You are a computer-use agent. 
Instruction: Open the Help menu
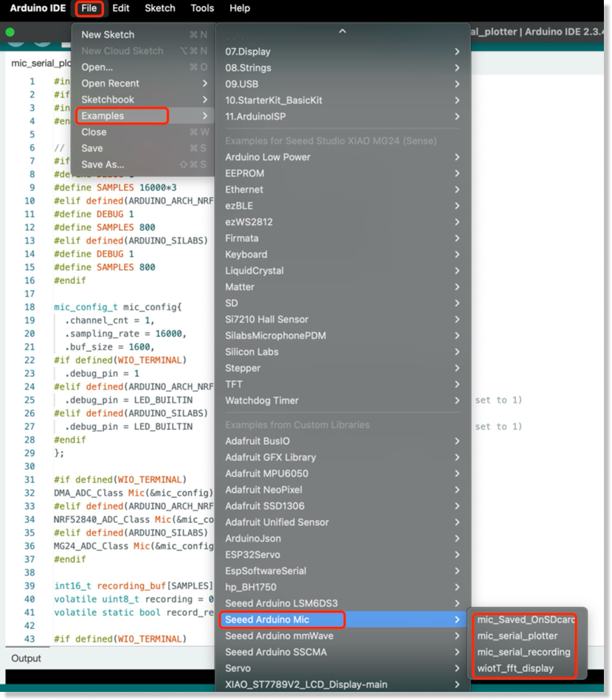(x=240, y=8)
